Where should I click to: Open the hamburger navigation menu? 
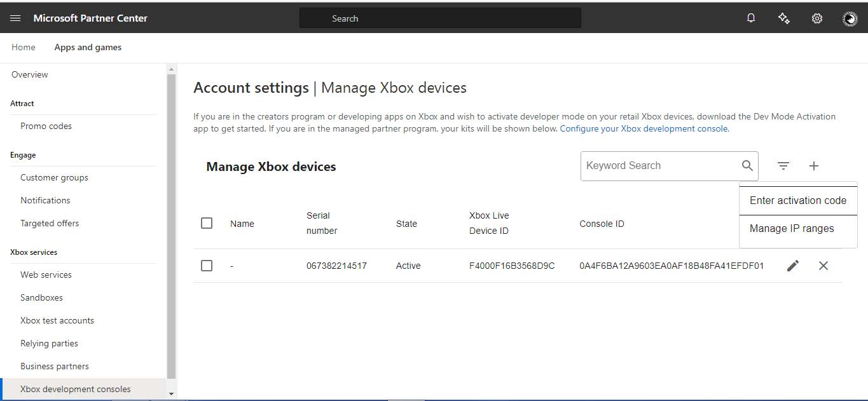15,18
